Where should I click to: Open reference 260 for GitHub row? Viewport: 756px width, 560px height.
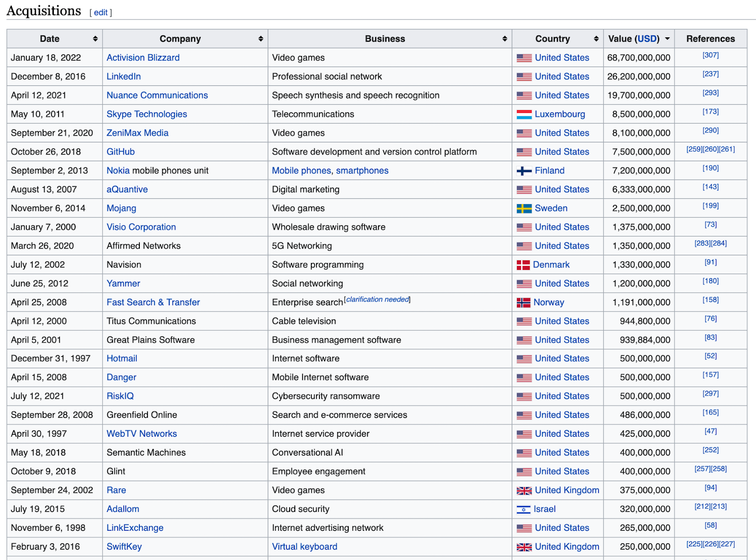tap(711, 149)
